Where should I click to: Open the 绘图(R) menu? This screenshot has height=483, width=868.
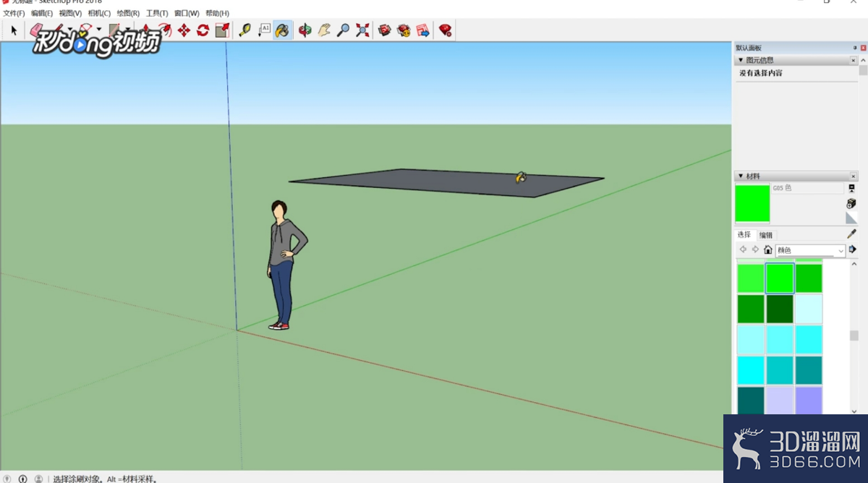coord(128,13)
